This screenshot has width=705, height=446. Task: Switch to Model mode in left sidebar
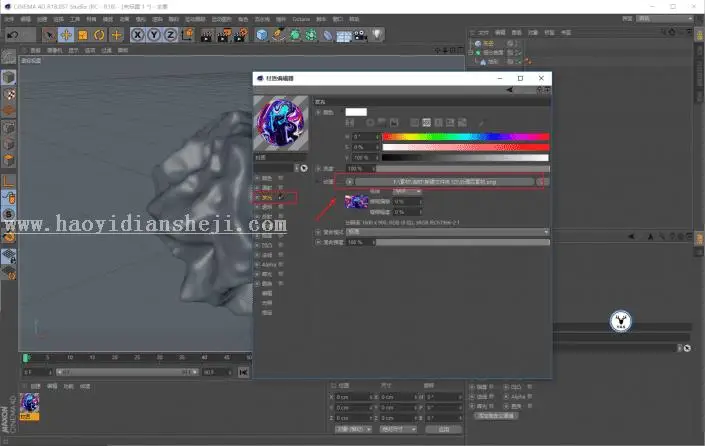click(x=9, y=77)
